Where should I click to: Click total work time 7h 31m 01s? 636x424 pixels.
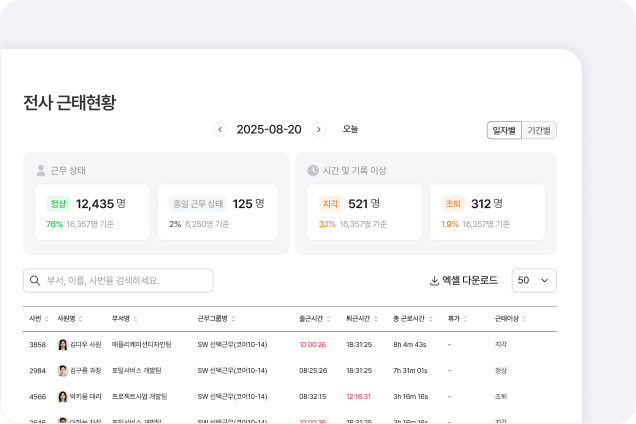(410, 370)
